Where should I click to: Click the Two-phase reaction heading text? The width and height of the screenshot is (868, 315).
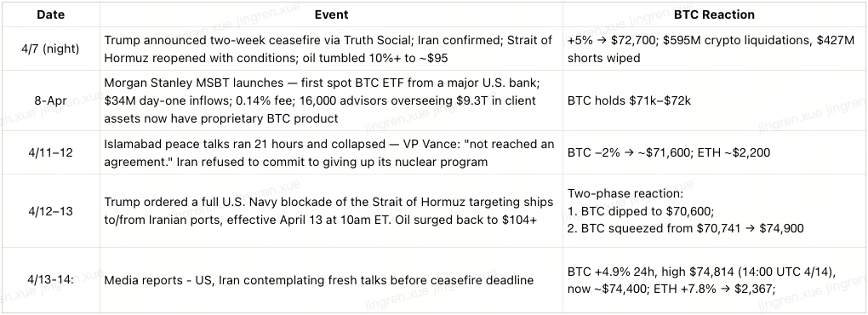(625, 194)
